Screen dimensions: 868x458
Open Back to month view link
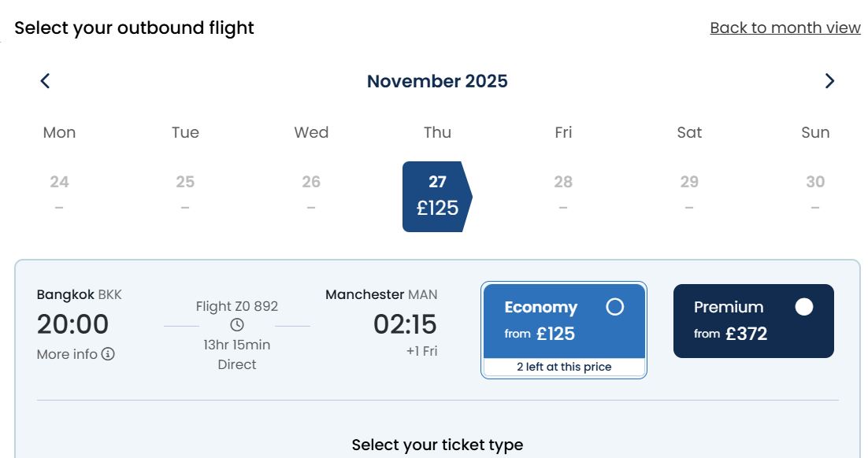785,28
